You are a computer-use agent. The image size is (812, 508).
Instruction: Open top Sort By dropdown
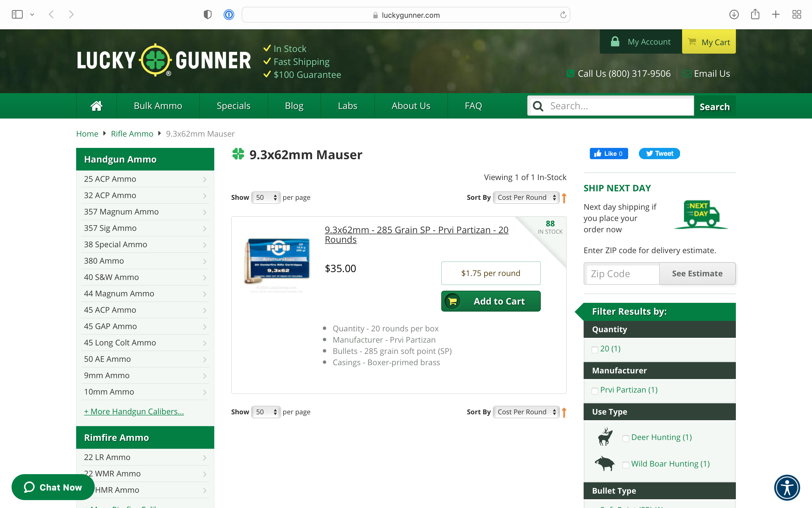[x=526, y=198]
